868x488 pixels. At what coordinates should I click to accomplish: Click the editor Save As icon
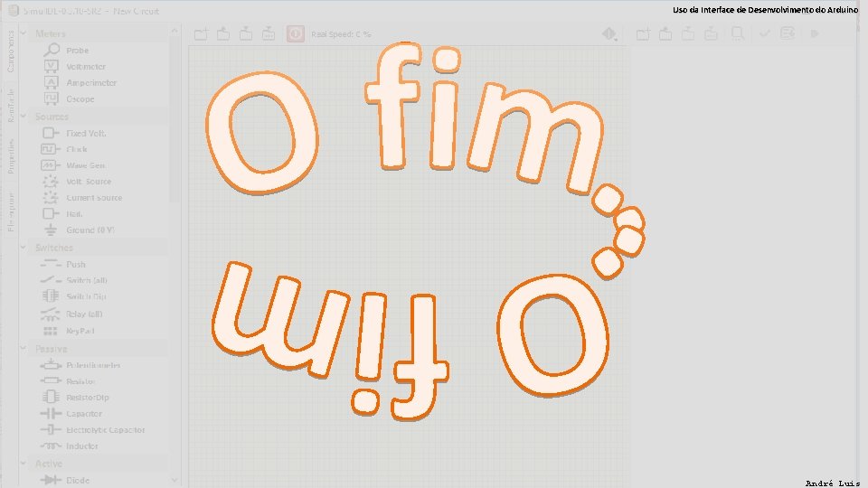711,34
